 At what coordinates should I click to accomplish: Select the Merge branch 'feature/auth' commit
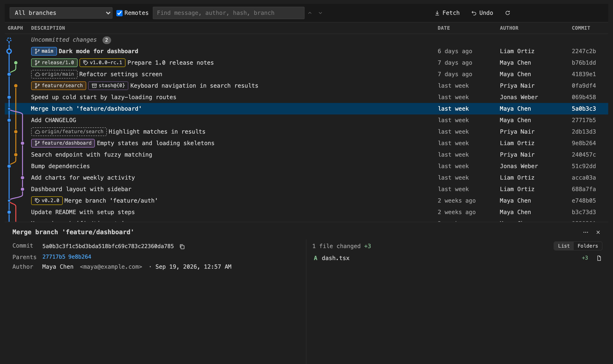click(x=306, y=201)
